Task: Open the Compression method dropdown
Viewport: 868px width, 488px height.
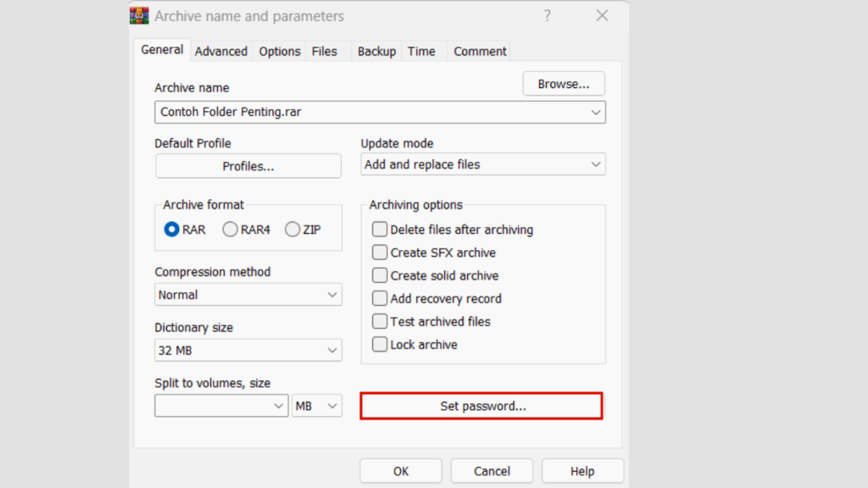Action: click(x=332, y=294)
